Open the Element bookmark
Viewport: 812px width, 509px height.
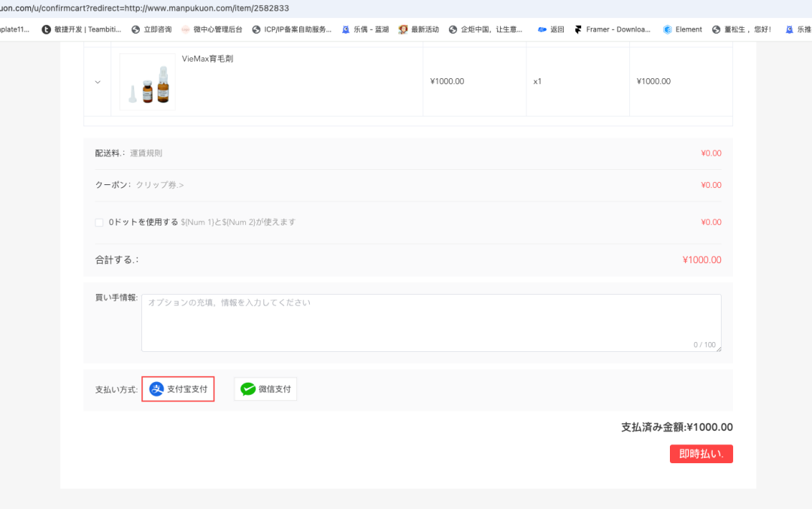click(x=683, y=29)
